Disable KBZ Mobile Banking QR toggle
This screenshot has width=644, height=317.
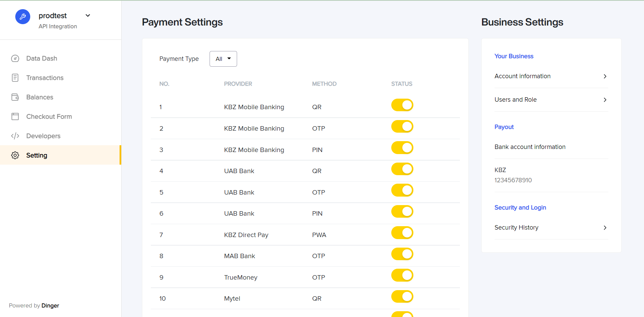[x=402, y=105]
